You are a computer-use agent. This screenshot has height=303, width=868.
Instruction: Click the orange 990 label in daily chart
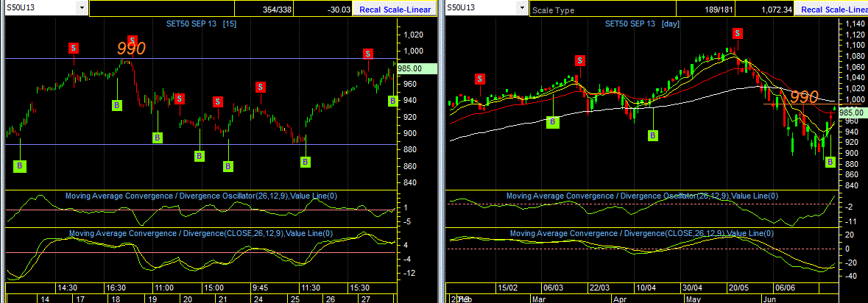pyautogui.click(x=804, y=97)
